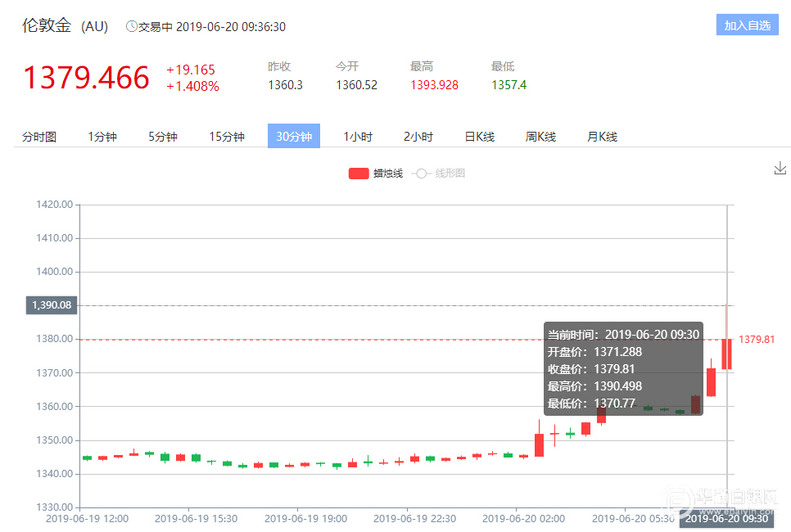
Task: Click the 伦敦金 title text
Action: pos(47,25)
